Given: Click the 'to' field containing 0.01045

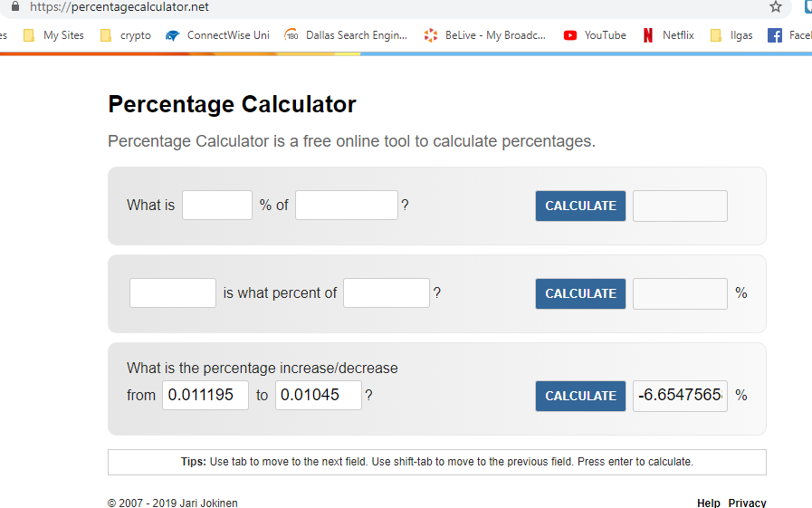Looking at the screenshot, I should (318, 396).
